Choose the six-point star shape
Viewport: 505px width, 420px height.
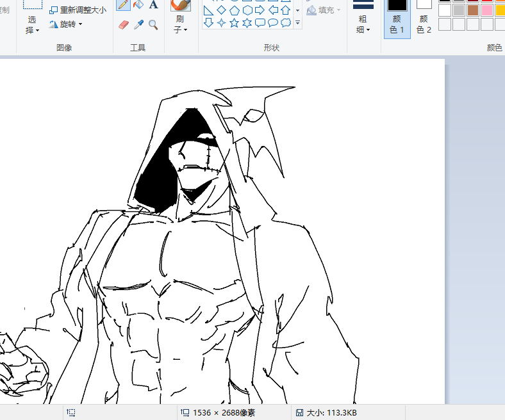(x=247, y=23)
